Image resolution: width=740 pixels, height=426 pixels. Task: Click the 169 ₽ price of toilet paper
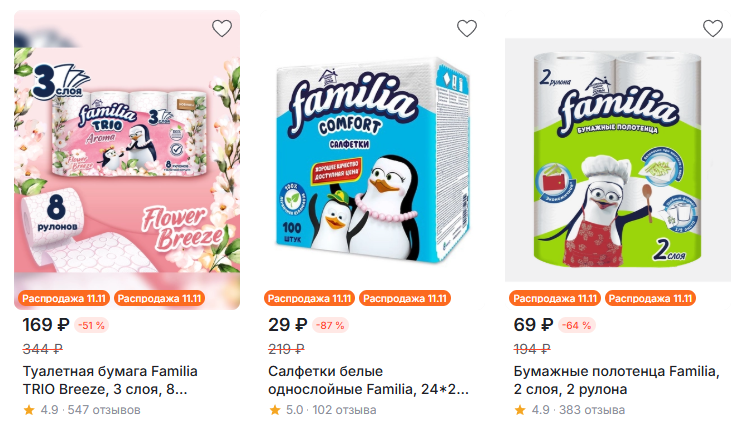[44, 324]
